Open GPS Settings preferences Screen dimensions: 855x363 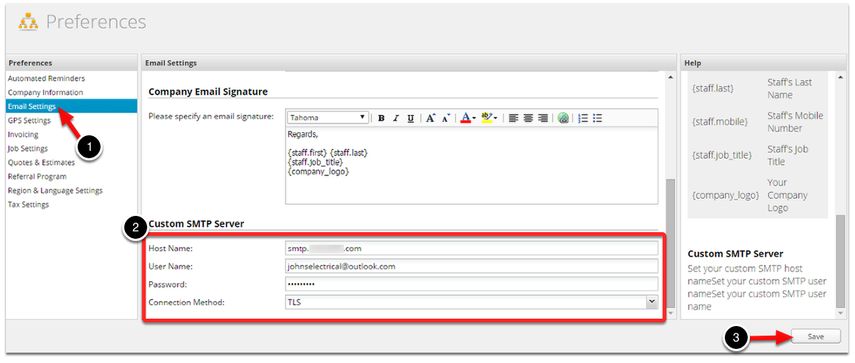pos(29,120)
